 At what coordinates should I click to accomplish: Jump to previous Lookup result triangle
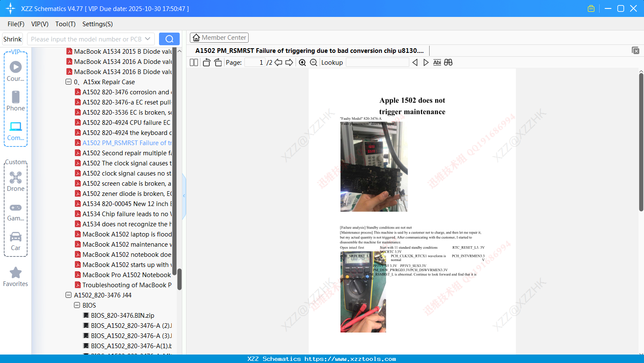pyautogui.click(x=415, y=63)
